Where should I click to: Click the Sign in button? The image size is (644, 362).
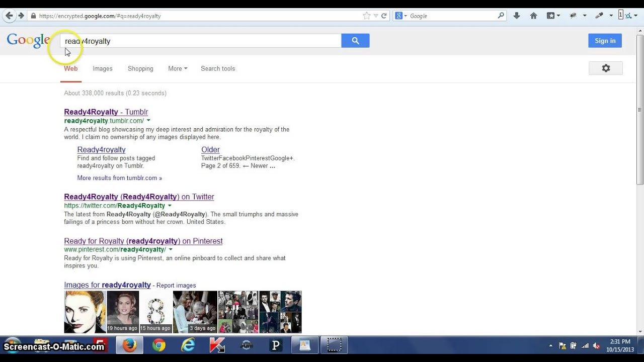coord(605,41)
